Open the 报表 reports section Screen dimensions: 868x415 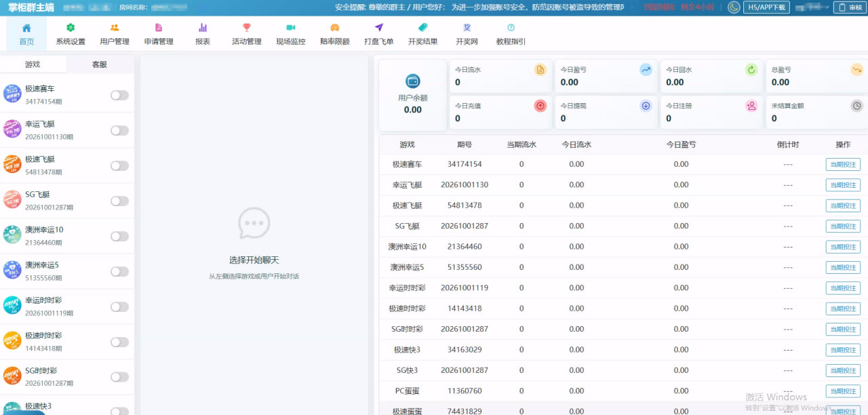[x=203, y=34]
